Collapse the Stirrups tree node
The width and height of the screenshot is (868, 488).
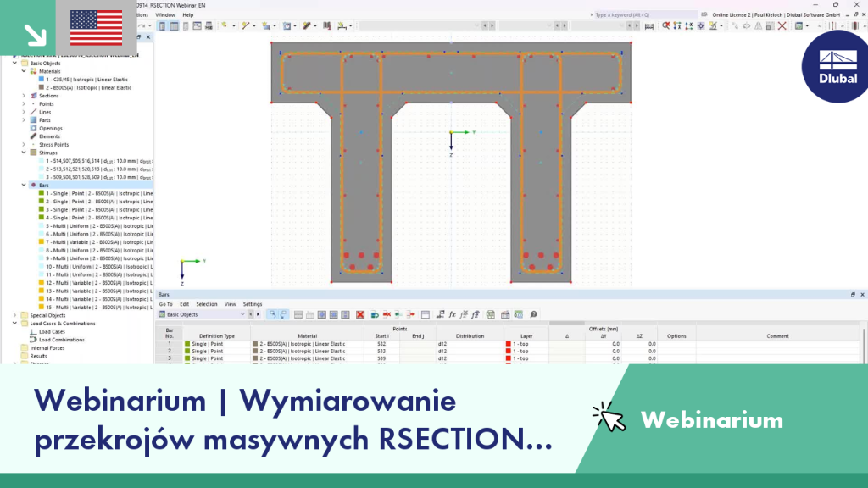click(x=24, y=152)
